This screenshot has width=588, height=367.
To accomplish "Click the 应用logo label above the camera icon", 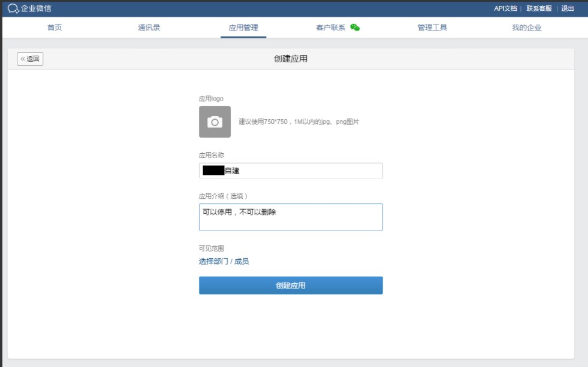I will tap(211, 98).
